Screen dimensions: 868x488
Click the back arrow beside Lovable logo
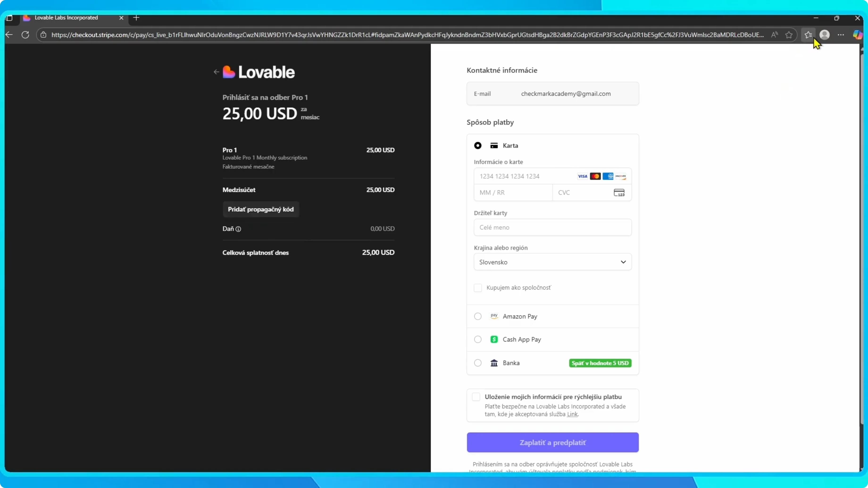tap(216, 72)
